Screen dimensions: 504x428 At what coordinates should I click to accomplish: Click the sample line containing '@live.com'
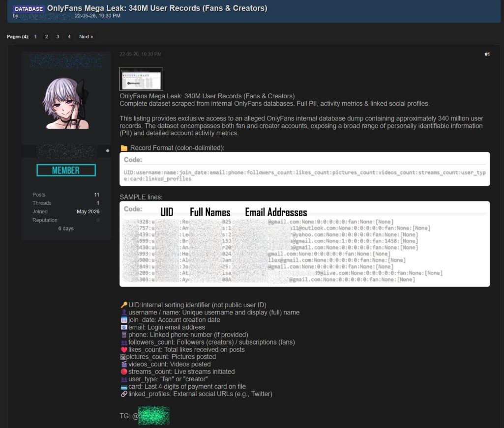click(x=283, y=273)
